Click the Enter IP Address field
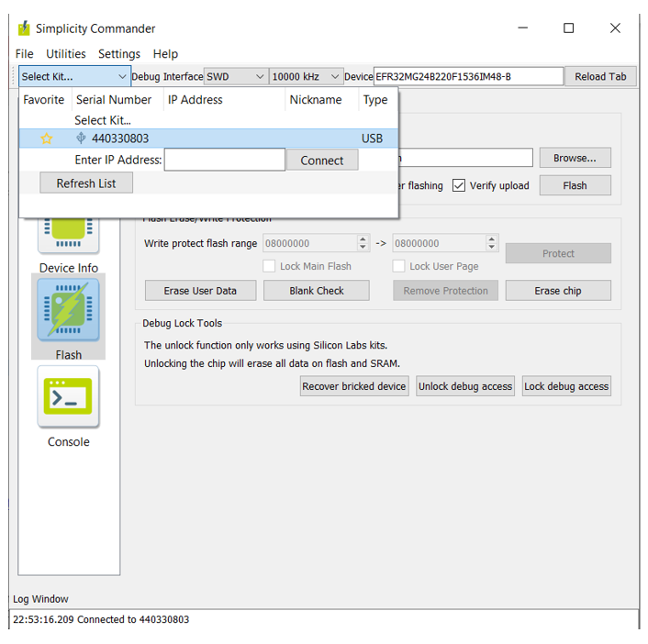The height and width of the screenshot is (644, 648). tap(224, 160)
